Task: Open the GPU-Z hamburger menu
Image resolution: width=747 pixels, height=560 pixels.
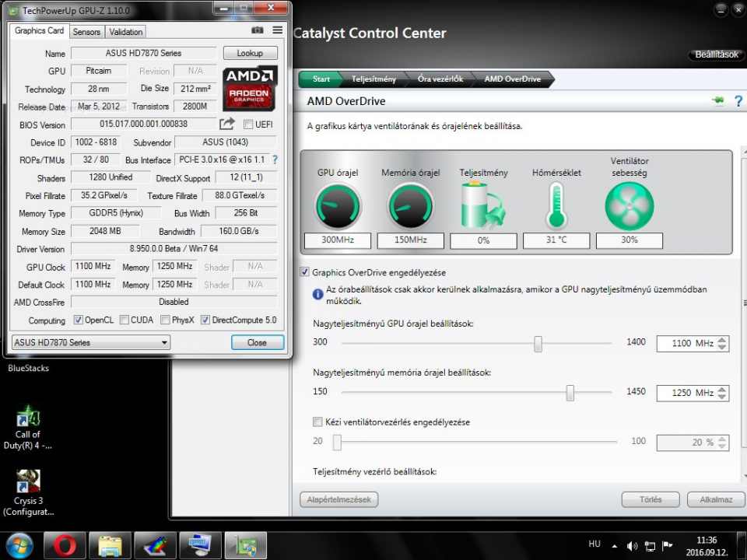Action: point(278,30)
